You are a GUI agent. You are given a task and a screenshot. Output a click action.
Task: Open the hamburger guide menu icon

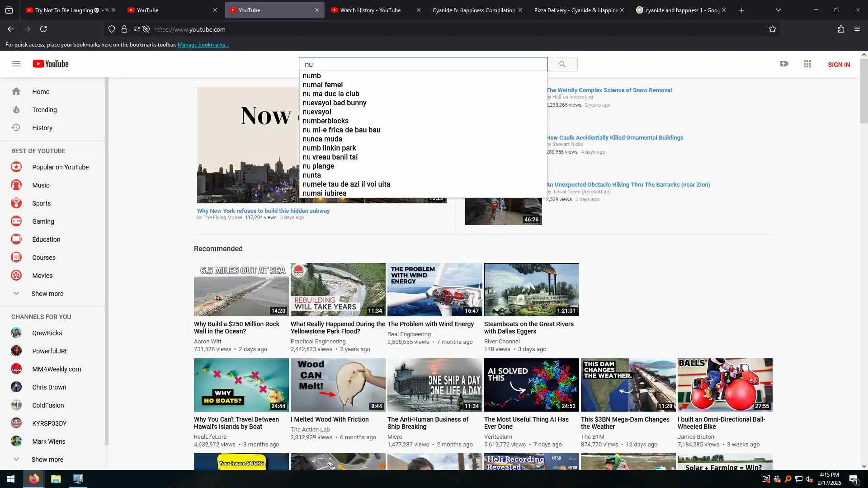[x=16, y=64]
